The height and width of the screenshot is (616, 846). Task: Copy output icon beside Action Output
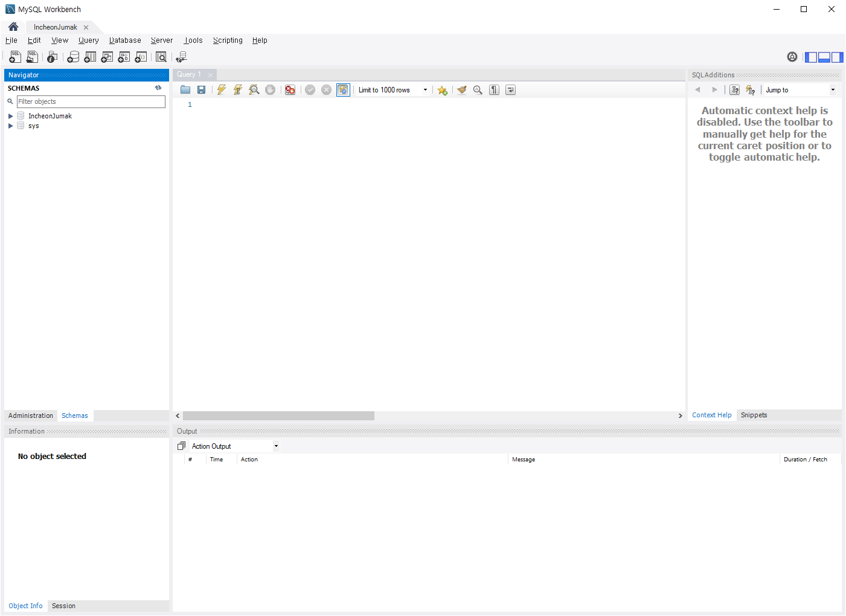[181, 446]
